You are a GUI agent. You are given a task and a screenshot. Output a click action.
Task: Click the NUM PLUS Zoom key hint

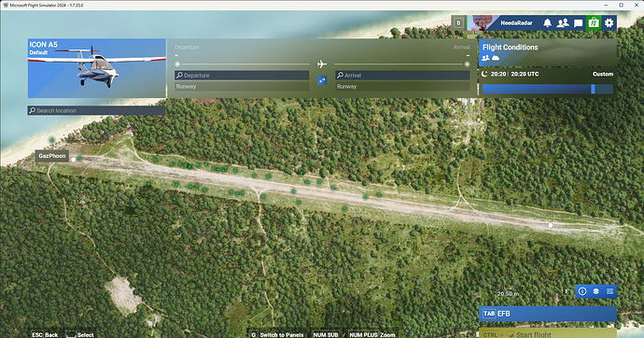click(x=372, y=334)
